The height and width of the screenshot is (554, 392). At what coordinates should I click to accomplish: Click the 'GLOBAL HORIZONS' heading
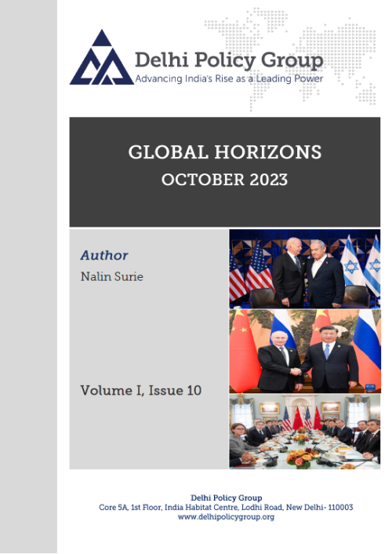pyautogui.click(x=224, y=152)
